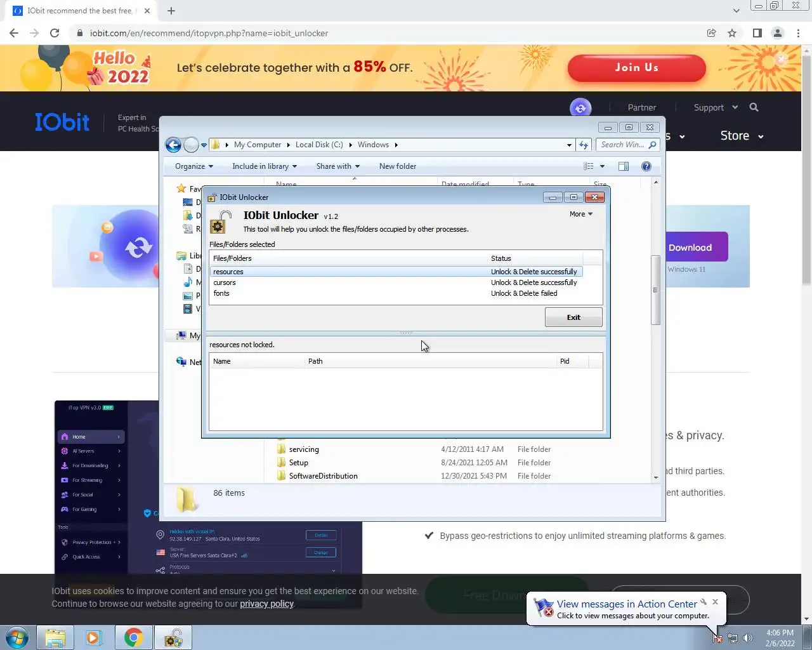812x650 pixels.
Task: Close the Action Center notification balloon
Action: coord(715,602)
